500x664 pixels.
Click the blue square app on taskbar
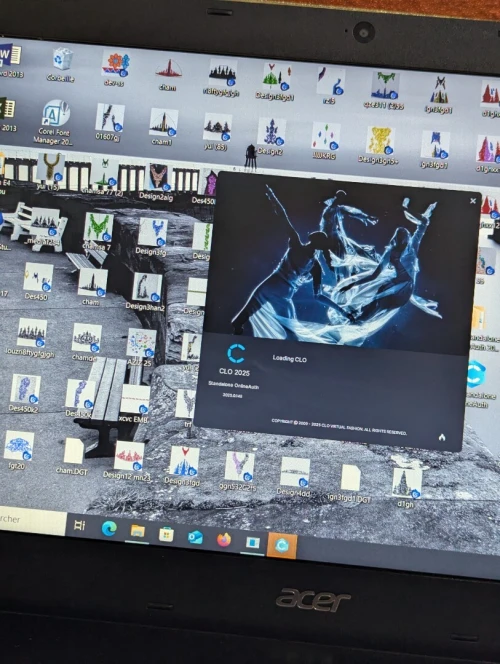coord(253,543)
